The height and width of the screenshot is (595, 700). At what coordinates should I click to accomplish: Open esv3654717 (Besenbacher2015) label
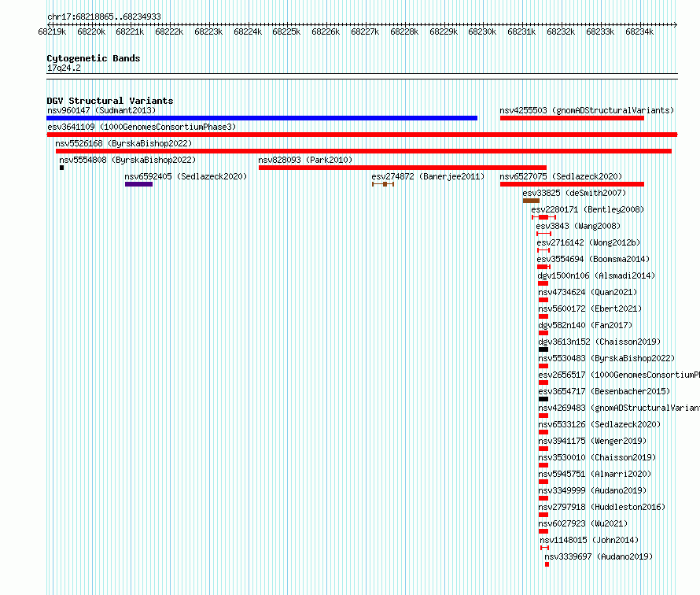tap(604, 391)
